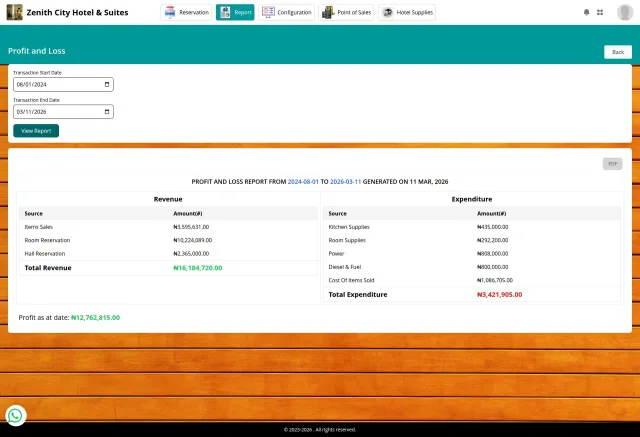This screenshot has height=437, width=640.
Task: Select the Hall Reservation revenue row
Action: tap(168, 253)
